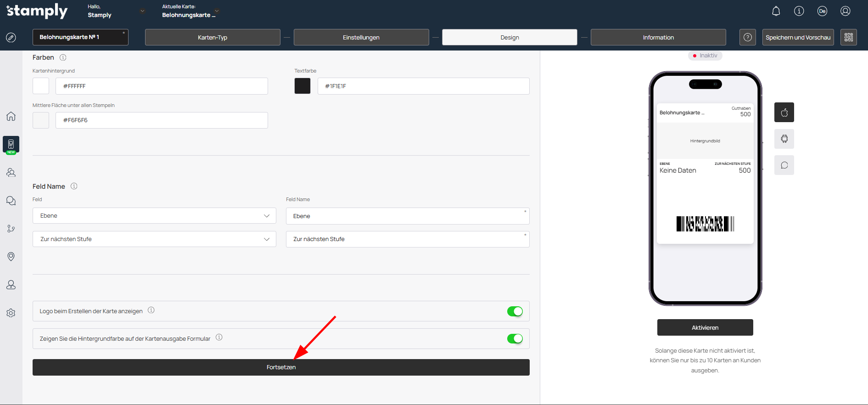868x405 pixels.
Task: Go to home in sidebar
Action: click(x=11, y=116)
